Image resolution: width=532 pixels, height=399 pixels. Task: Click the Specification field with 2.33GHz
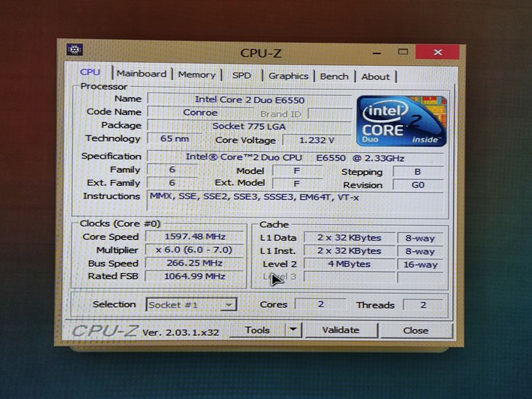[295, 158]
